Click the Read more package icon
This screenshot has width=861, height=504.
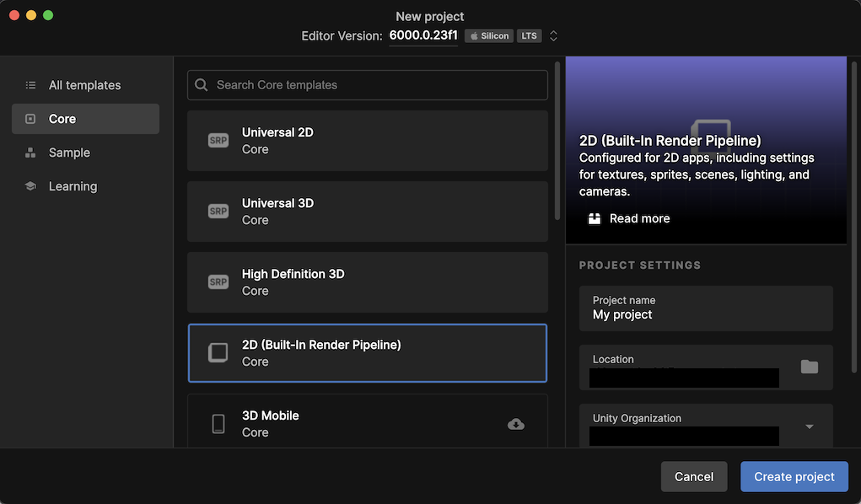[x=595, y=218]
